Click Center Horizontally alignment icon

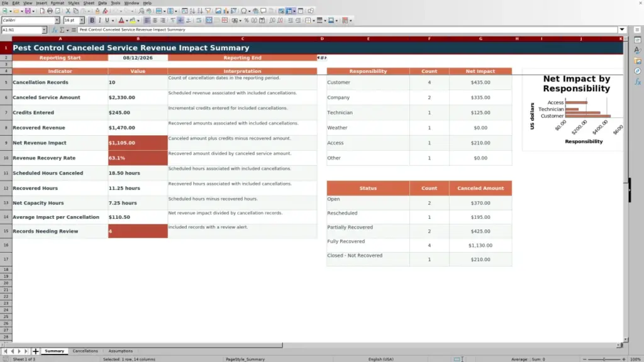(x=155, y=21)
